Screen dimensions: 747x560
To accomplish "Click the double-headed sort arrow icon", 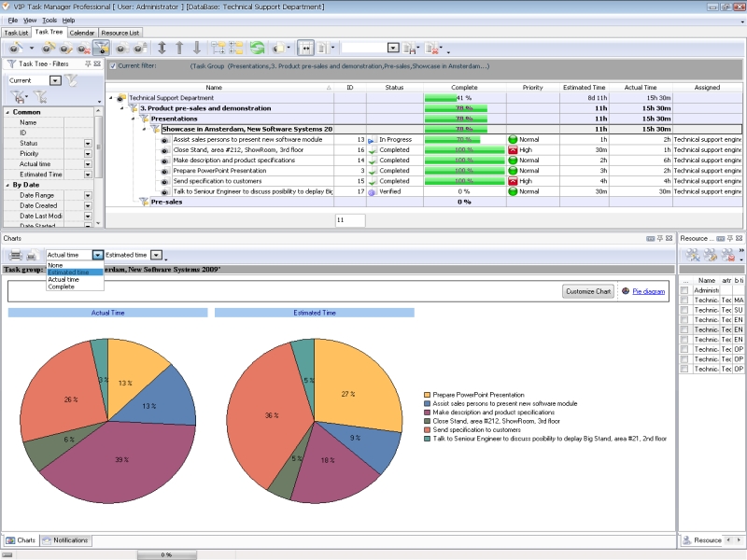I will pyautogui.click(x=162, y=48).
